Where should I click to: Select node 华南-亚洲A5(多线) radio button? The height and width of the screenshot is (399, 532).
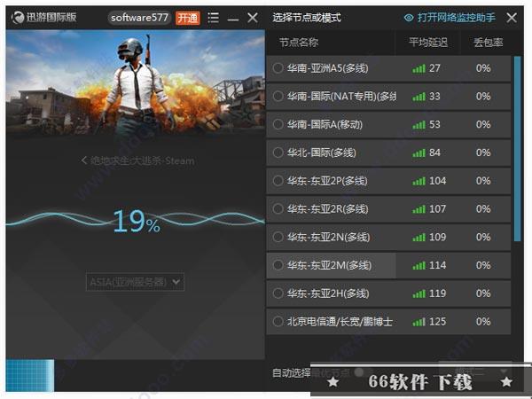point(278,68)
